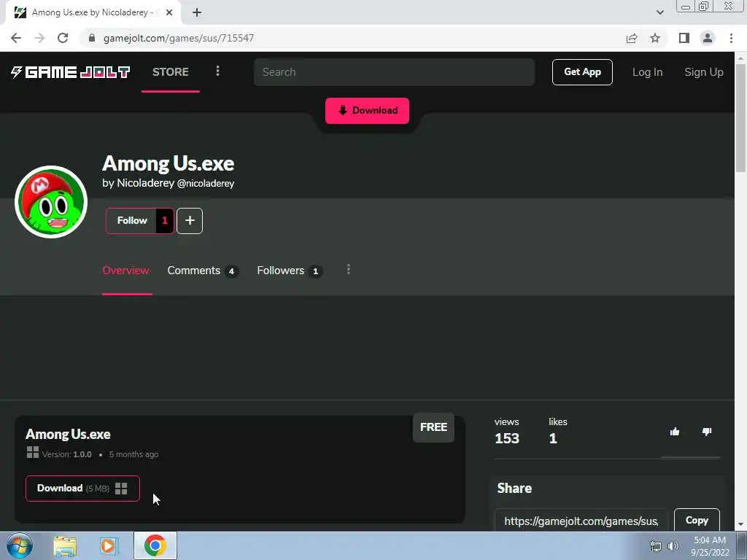Click the views count 153

[x=507, y=438]
